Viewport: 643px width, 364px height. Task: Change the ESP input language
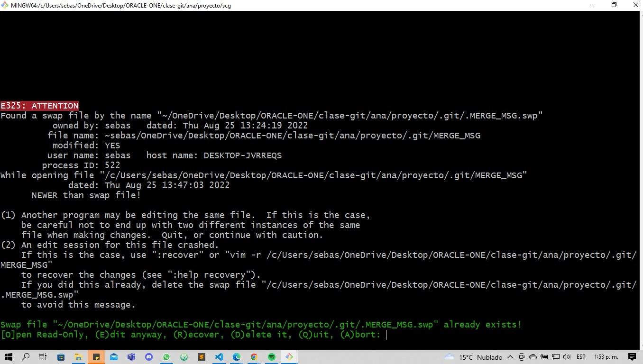pyautogui.click(x=581, y=357)
